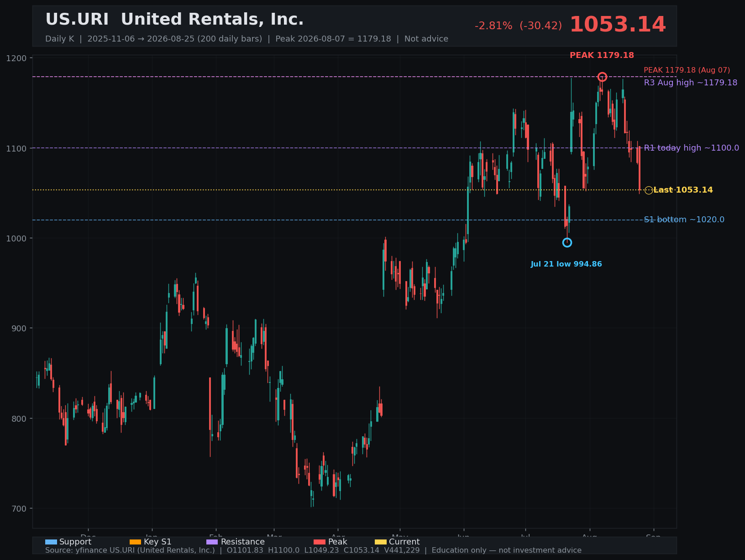745x560 pixels.
Task: Click the blue Support legend swatch
Action: tap(51, 542)
